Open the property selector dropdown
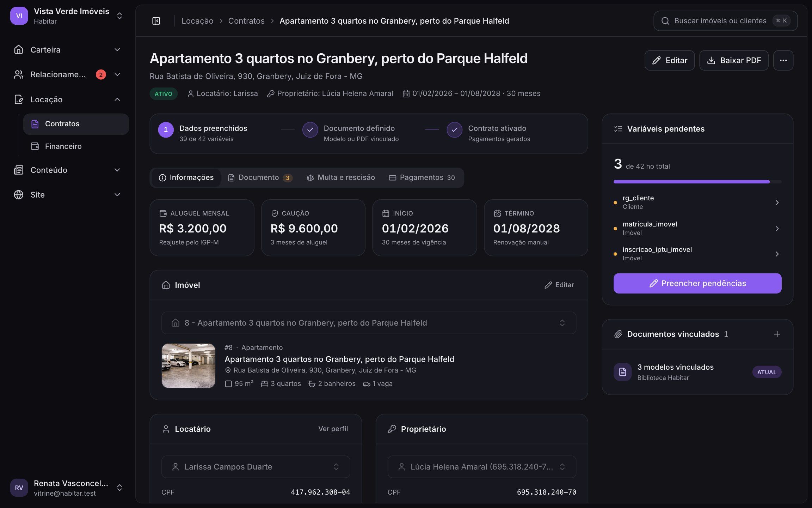The height and width of the screenshot is (508, 812). click(x=369, y=323)
